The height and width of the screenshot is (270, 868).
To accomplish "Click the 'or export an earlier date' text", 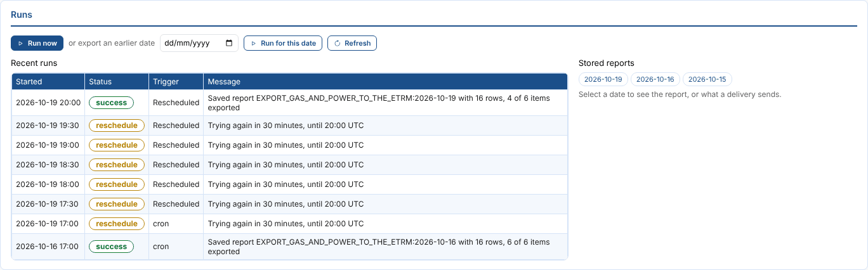I will [112, 43].
